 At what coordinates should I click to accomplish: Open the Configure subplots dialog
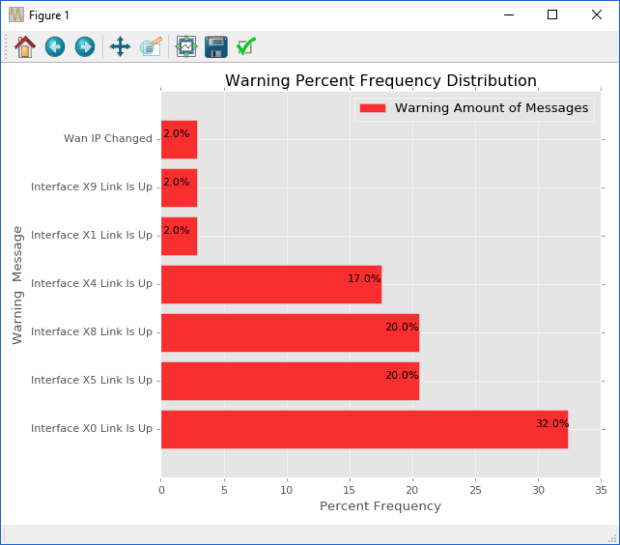(x=186, y=47)
